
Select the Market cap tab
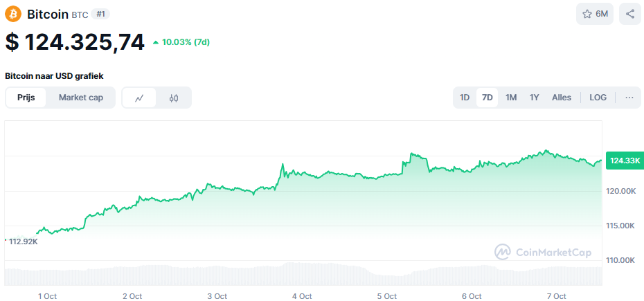(81, 98)
